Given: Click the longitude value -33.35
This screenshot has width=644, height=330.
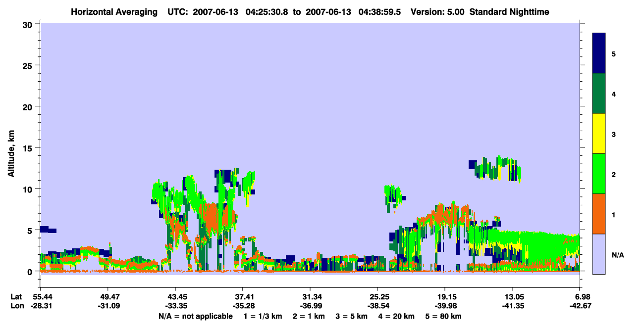Looking at the screenshot, I should [x=175, y=306].
